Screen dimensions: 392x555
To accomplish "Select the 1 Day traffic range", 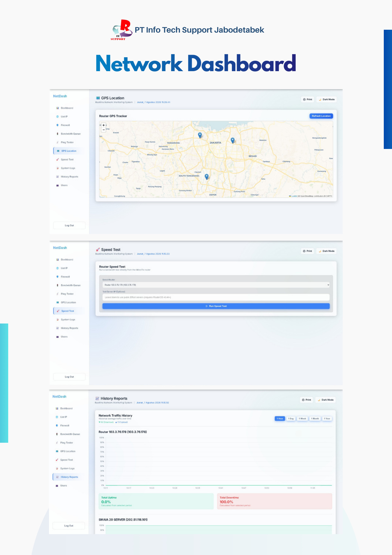I will click(291, 419).
